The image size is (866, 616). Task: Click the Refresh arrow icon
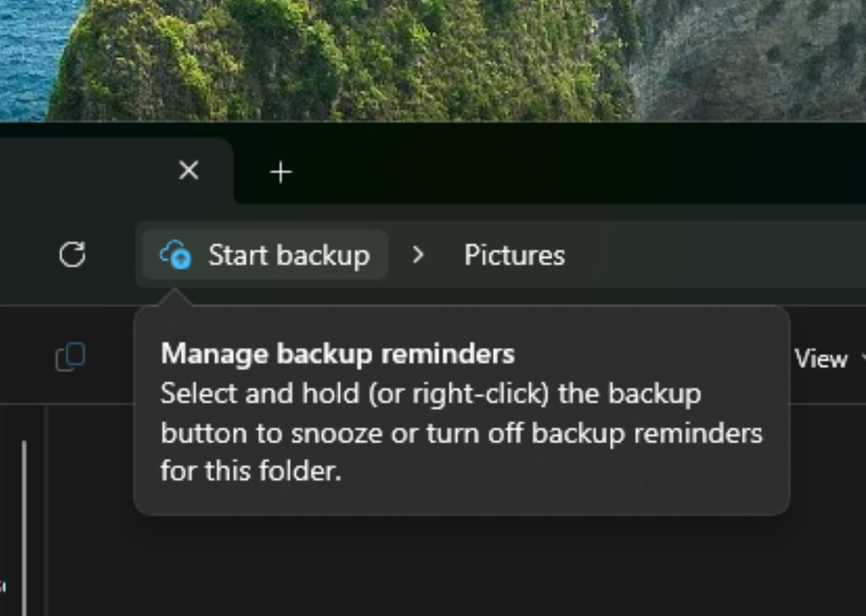(72, 254)
